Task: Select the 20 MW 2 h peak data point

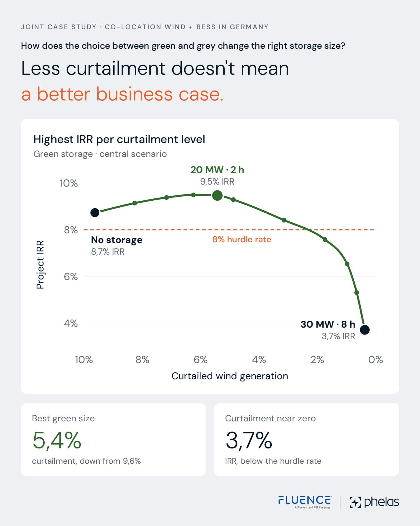Action: click(217, 196)
